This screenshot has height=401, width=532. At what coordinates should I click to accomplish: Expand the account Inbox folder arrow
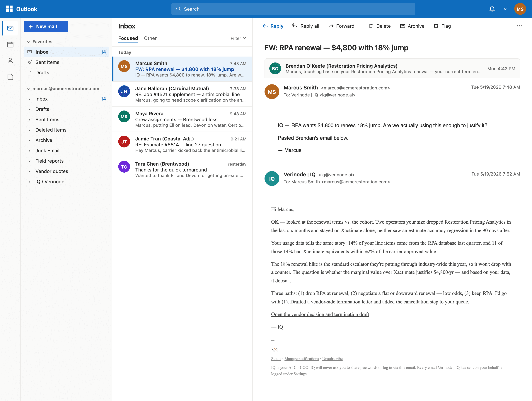[x=30, y=99]
